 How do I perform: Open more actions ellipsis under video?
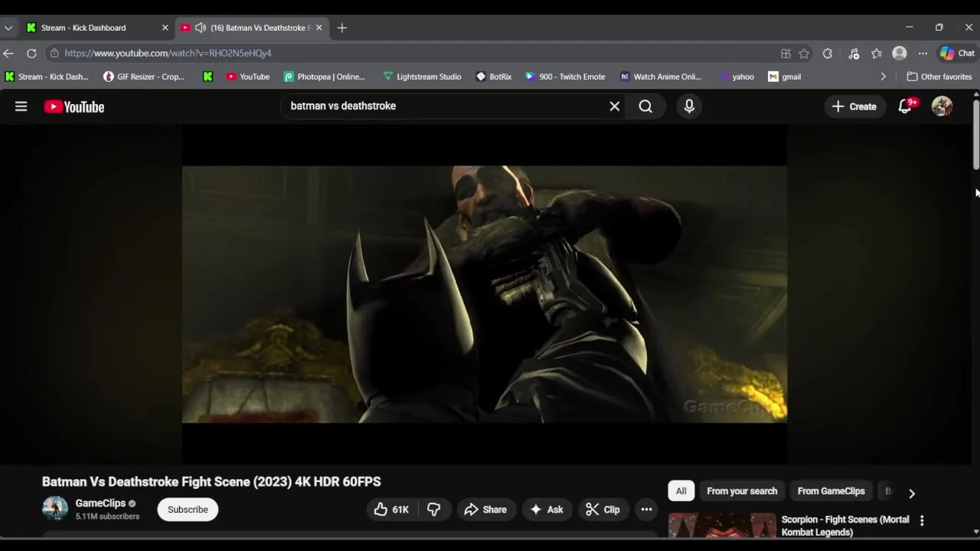[646, 510]
